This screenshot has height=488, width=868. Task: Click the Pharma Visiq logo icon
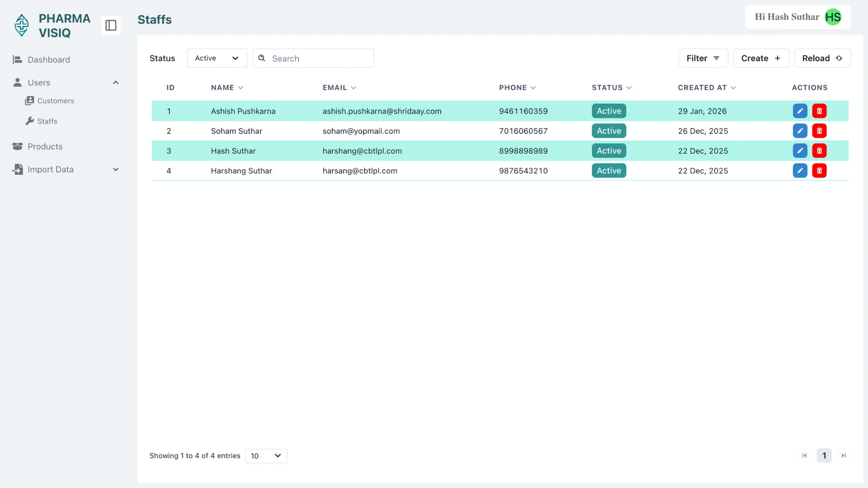[22, 25]
